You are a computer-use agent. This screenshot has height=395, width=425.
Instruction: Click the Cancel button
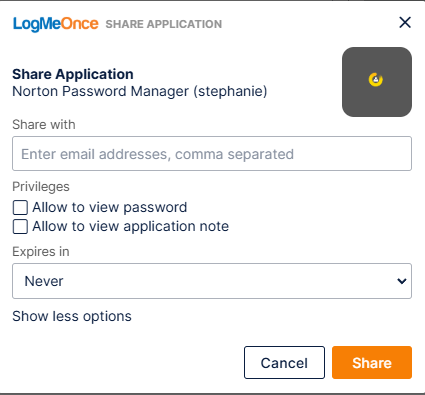(284, 363)
